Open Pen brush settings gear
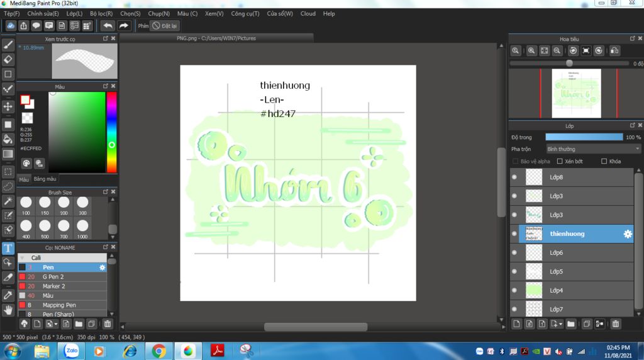This screenshot has height=360, width=644. [x=102, y=267]
